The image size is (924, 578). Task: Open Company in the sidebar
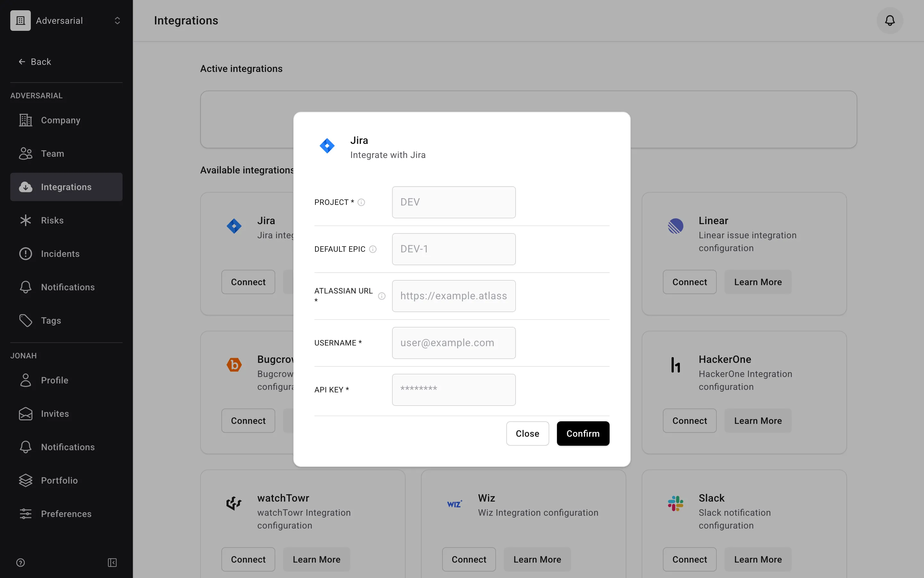66,120
